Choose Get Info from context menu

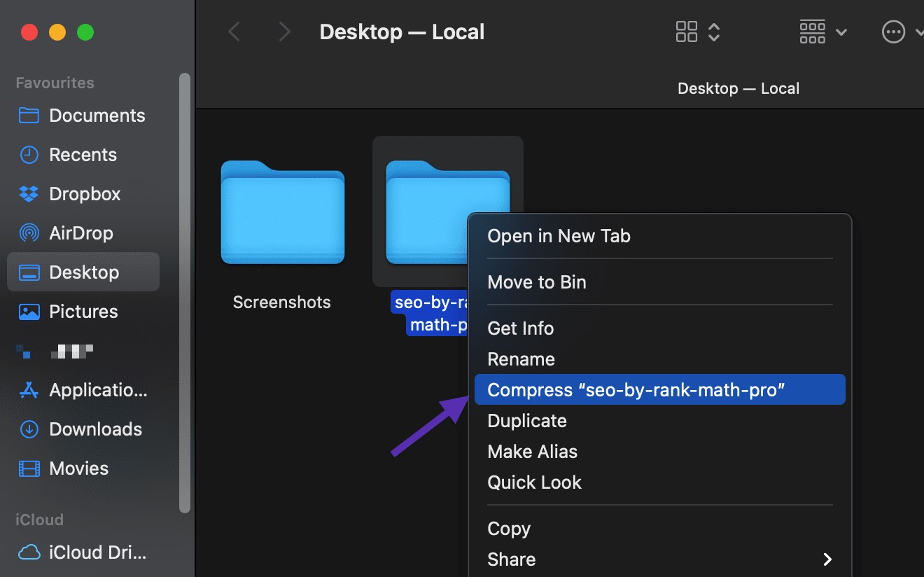(x=660, y=328)
